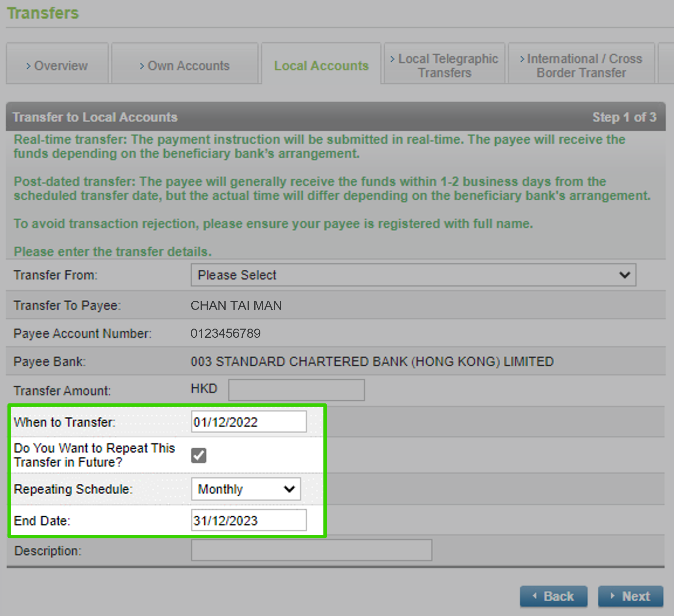Open the Repeating Schedule dropdown
Screen dimensions: 674x616
pyautogui.click(x=246, y=489)
